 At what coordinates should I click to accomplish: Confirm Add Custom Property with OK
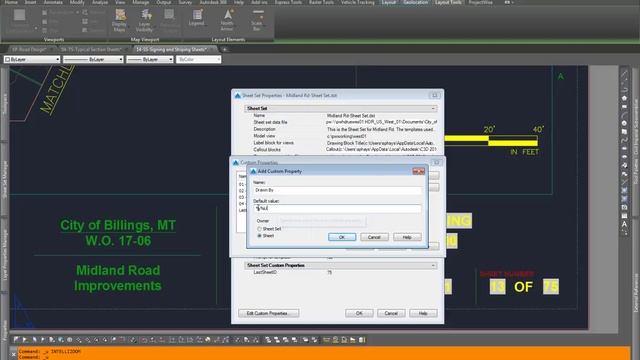tap(342, 237)
